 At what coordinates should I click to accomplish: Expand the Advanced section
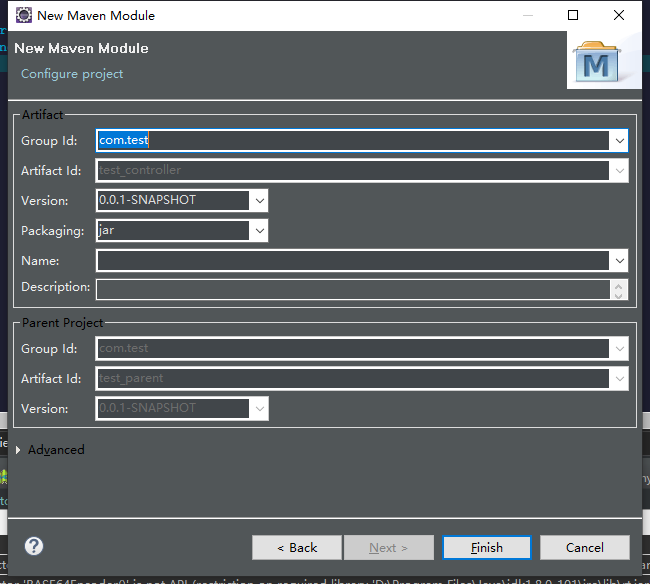18,450
